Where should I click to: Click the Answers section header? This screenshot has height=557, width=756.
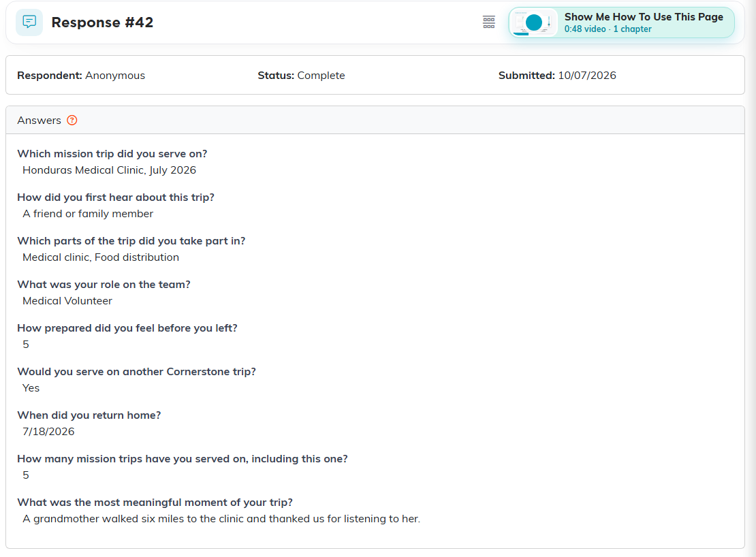(x=375, y=120)
